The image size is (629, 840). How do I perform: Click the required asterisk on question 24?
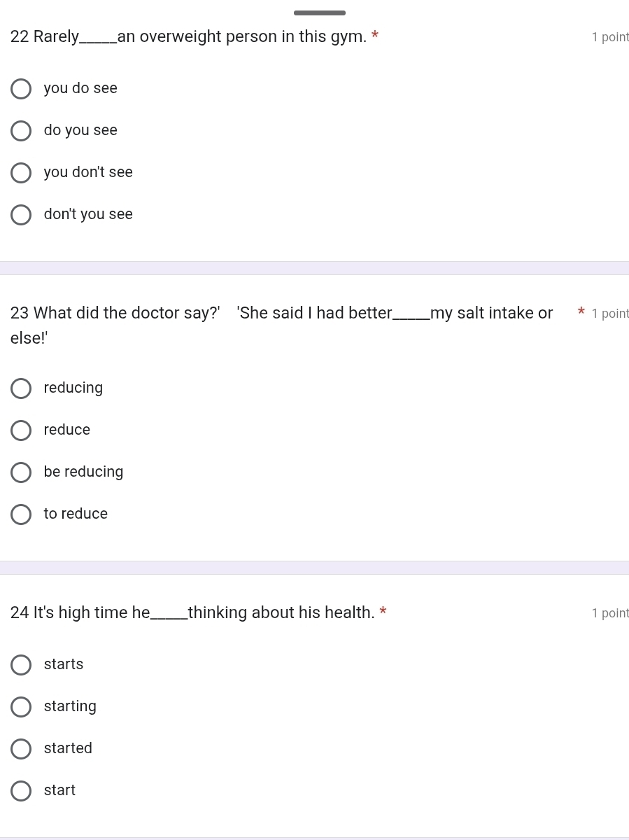point(383,612)
